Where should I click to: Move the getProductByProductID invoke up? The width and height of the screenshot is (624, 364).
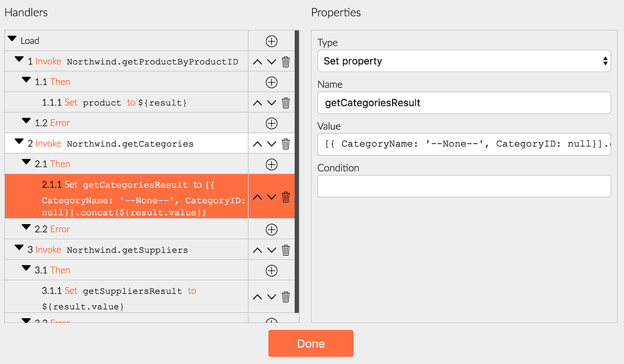[x=257, y=62]
